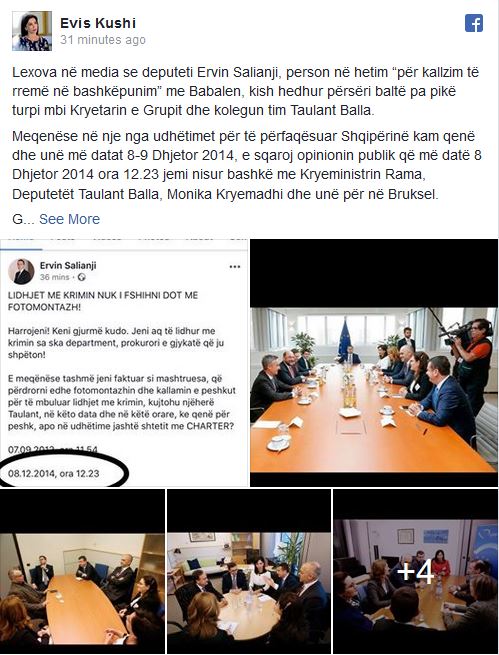
Task: Open Evis Kushi's profile picture
Action: 32,31
